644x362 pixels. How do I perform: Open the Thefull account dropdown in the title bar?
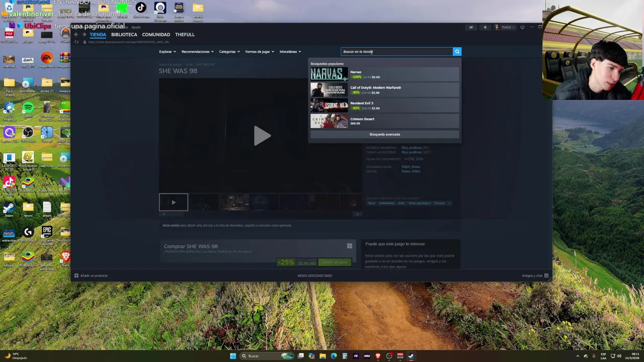504,27
